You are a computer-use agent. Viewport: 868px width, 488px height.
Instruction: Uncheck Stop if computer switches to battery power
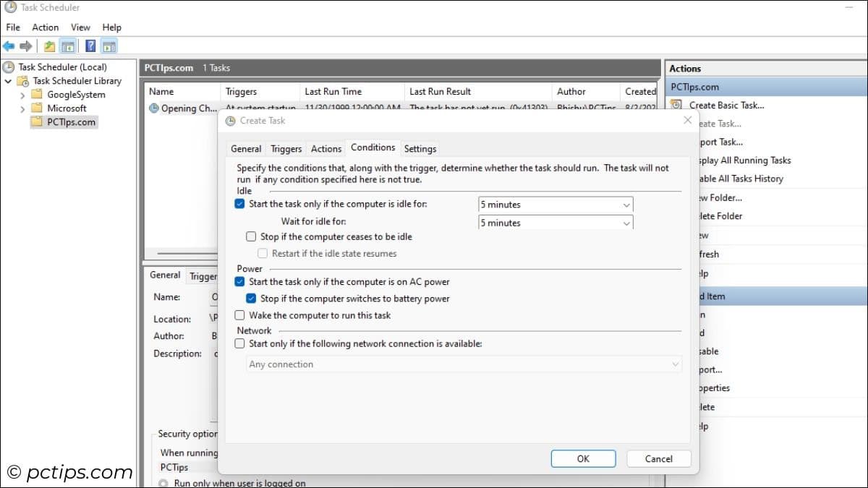pyautogui.click(x=251, y=299)
